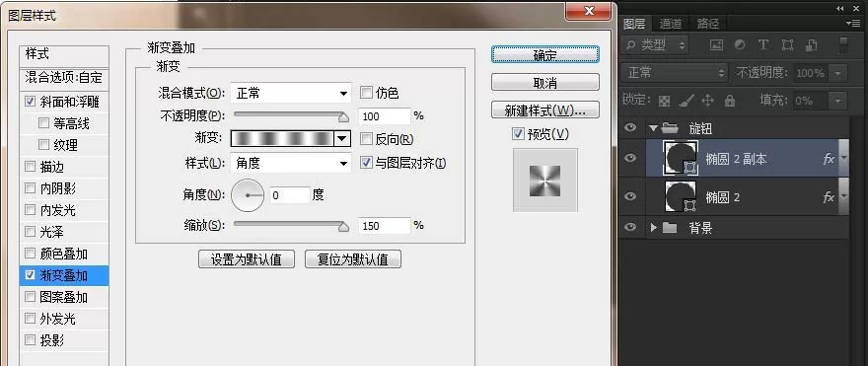Enable the 内发光 inner glow checkbox
868x366 pixels.
[x=30, y=210]
